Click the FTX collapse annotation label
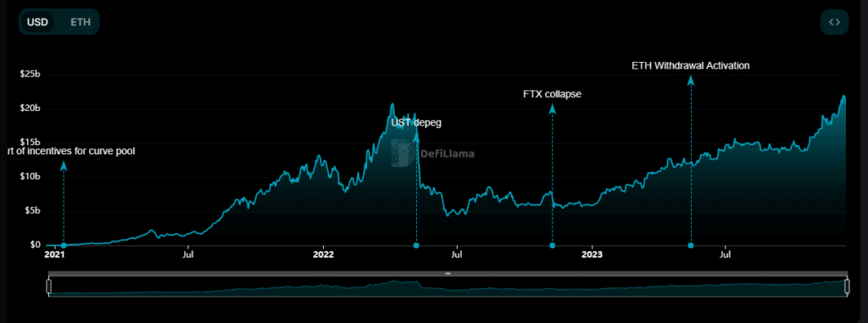Screen dimensions: 868x323 click(x=553, y=94)
